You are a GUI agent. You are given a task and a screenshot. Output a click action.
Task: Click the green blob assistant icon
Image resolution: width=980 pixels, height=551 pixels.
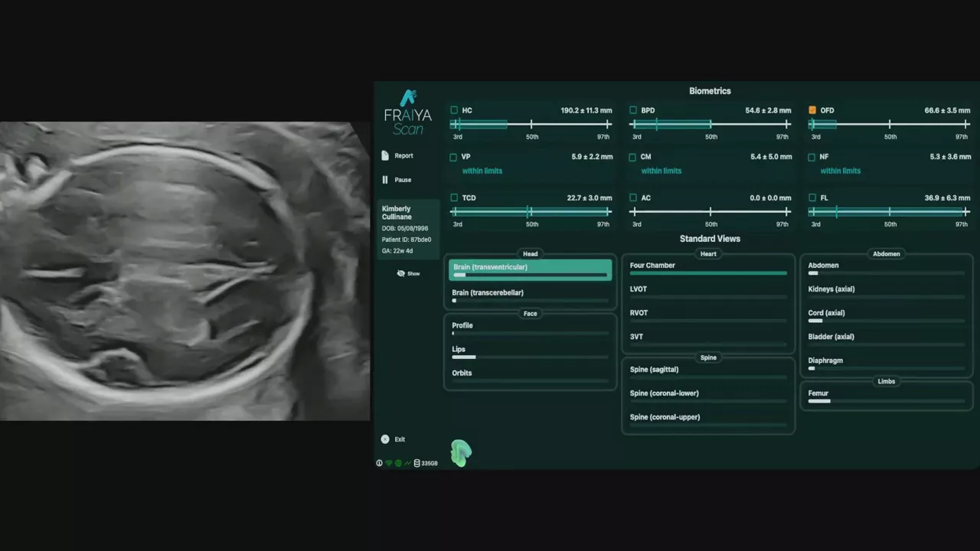460,453
